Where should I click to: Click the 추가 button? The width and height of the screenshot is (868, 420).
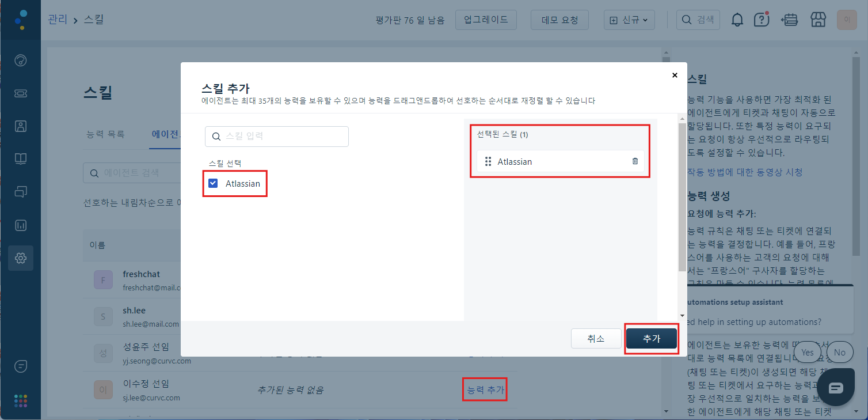point(652,339)
